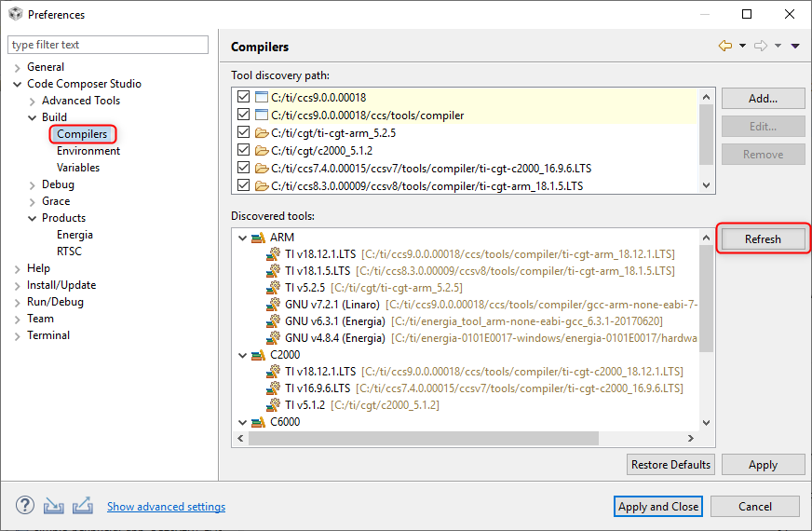Collapse the Code Composer Studio node
This screenshot has height=531, width=812.
tap(17, 84)
